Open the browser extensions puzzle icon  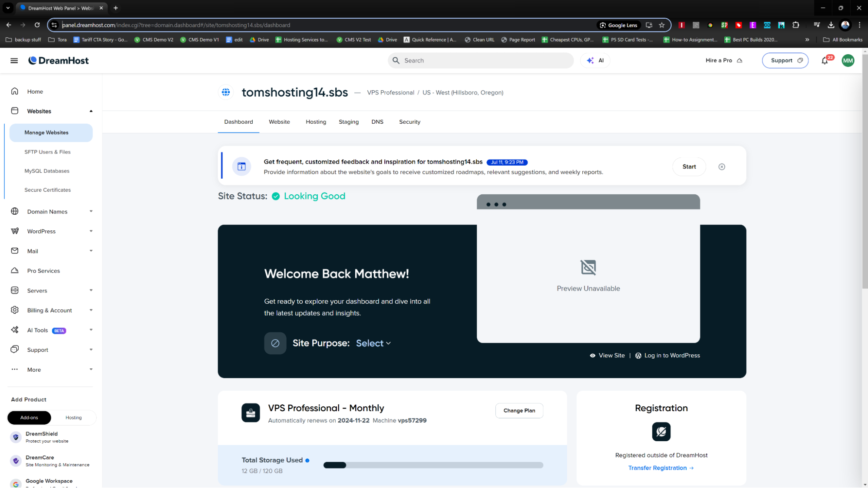tap(795, 25)
